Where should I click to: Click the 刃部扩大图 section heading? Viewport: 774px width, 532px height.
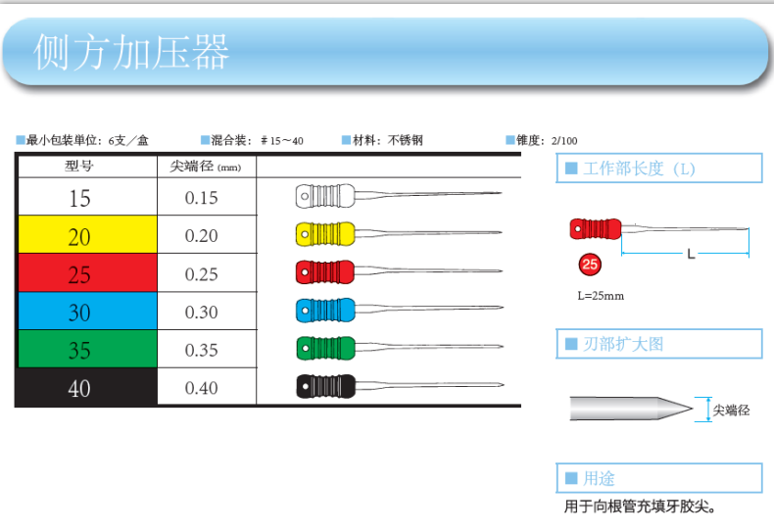pos(659,344)
